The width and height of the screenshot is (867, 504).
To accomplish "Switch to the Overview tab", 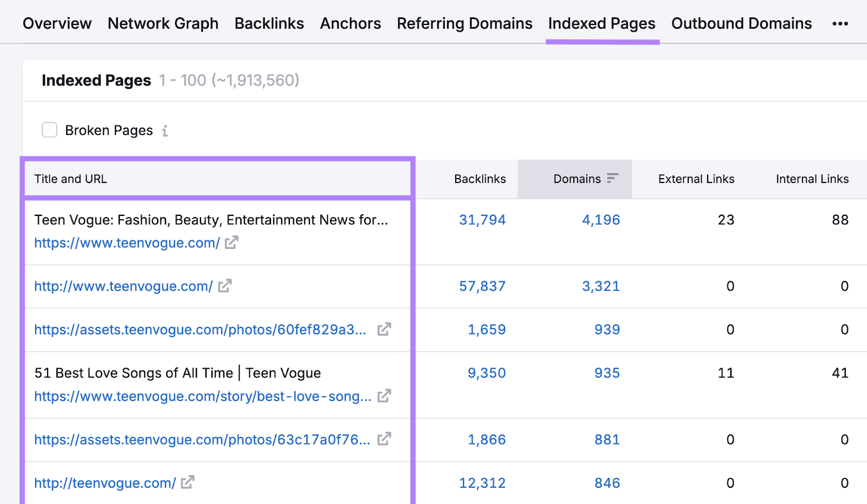I will coord(57,23).
